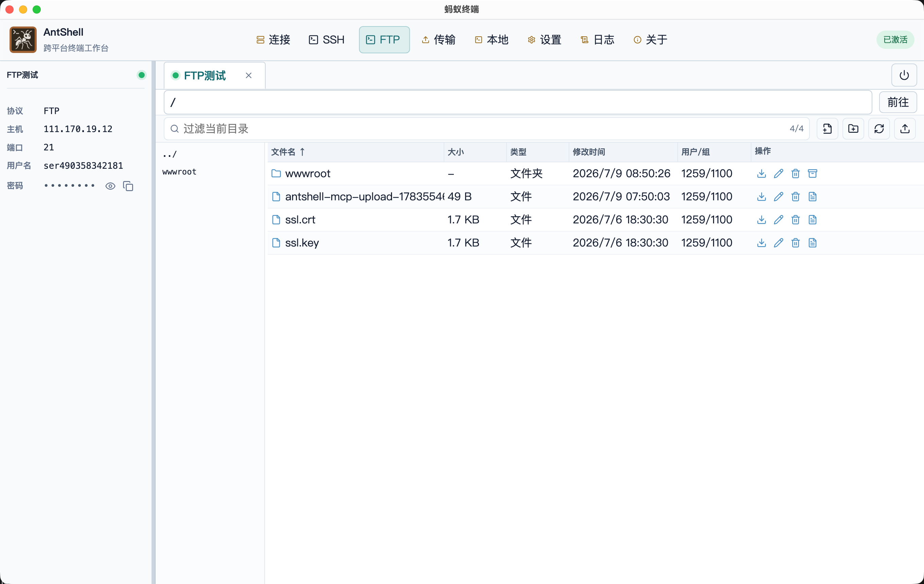Go up via ../ tree entry

pos(170,154)
